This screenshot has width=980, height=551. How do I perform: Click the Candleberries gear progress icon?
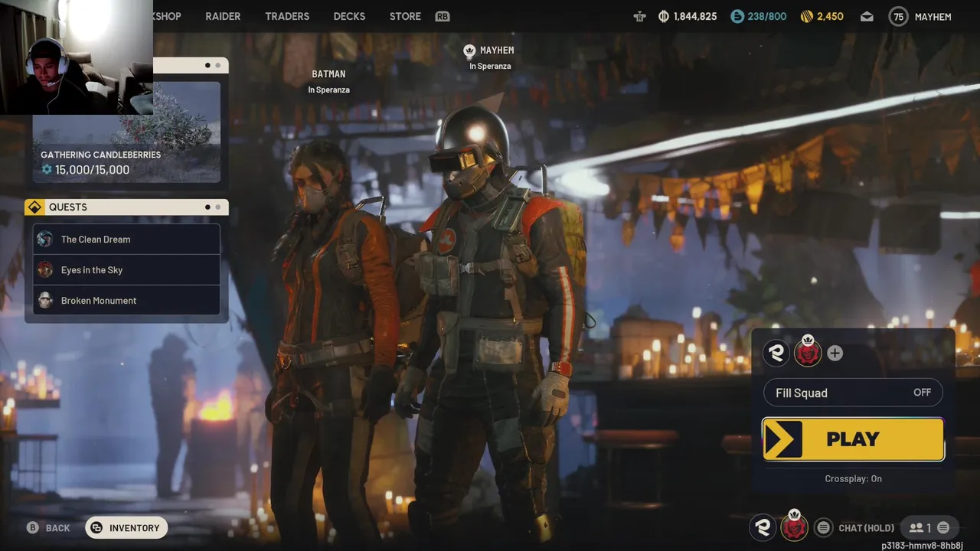(47, 170)
